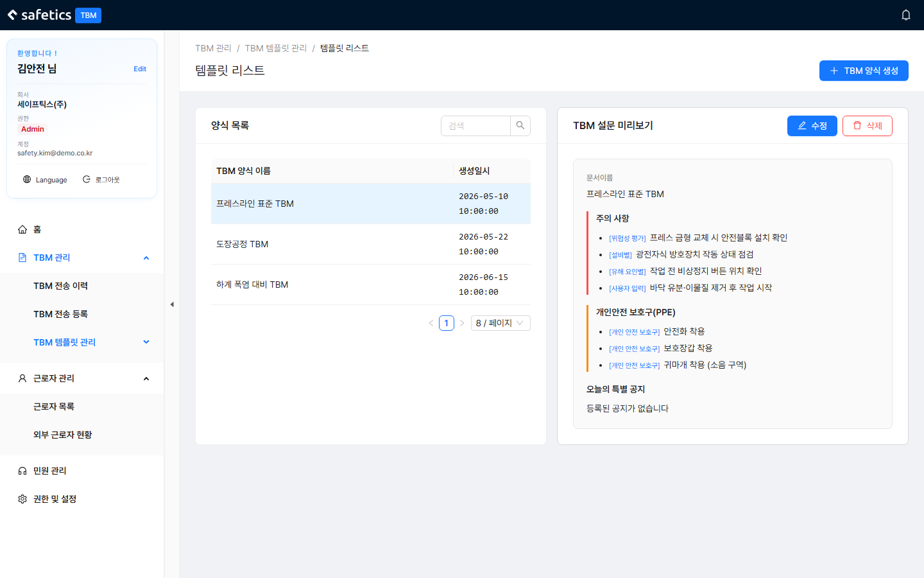Select the 하계 폭염 대비 TBM row
The image size is (924, 578).
[x=371, y=285]
